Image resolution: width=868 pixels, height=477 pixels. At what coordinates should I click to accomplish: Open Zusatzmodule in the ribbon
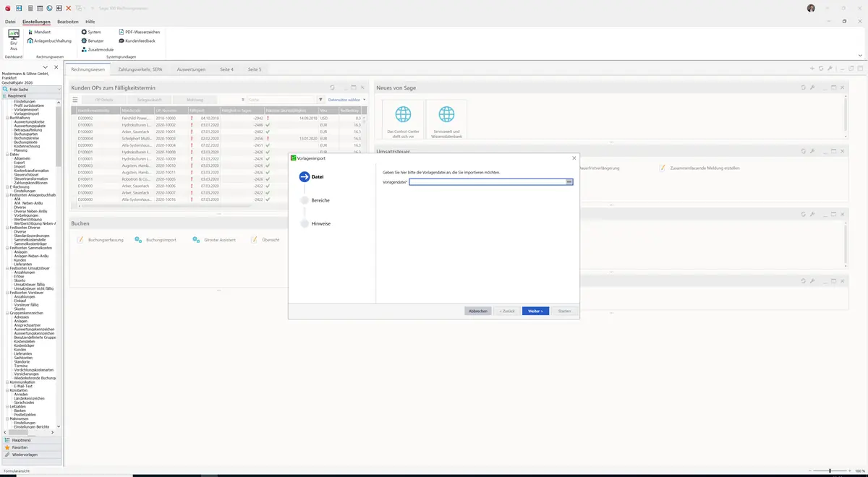click(97, 49)
